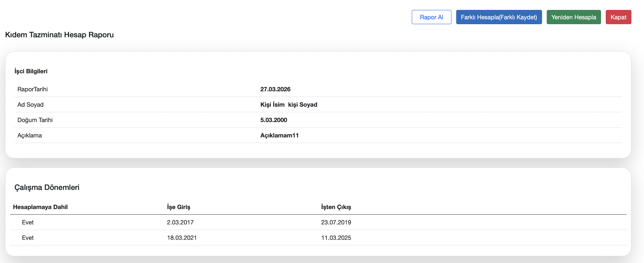Click the RaporTarihi row label

click(33, 89)
